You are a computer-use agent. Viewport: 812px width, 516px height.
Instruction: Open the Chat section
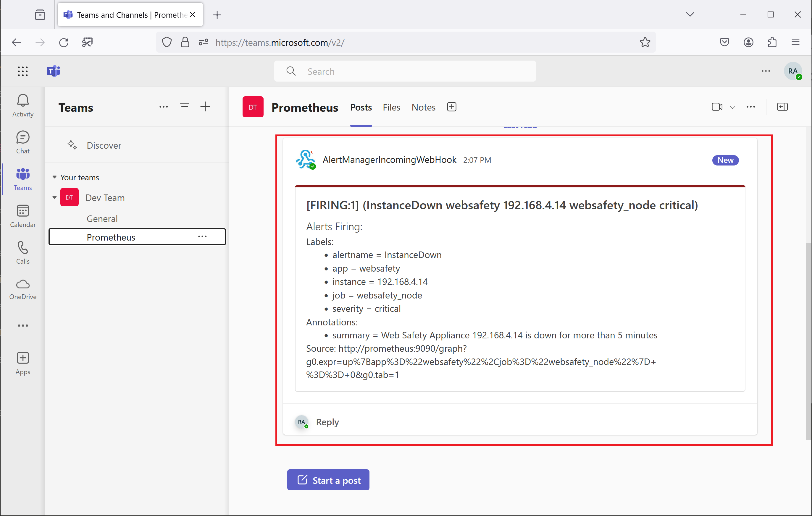(x=22, y=142)
